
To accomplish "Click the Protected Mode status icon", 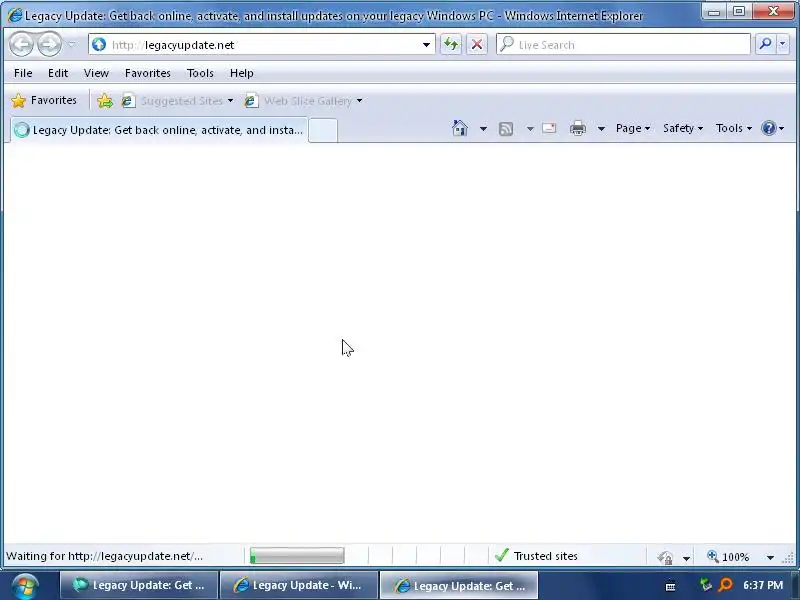I will 665,557.
